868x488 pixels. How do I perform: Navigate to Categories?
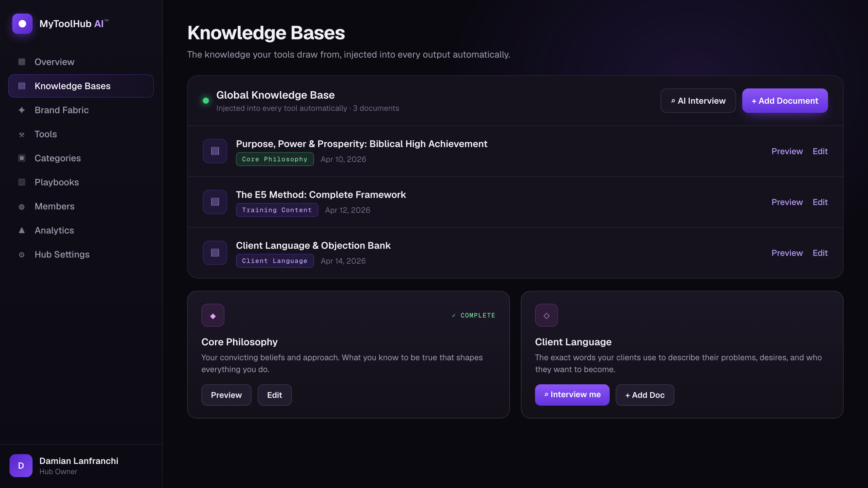81,158
